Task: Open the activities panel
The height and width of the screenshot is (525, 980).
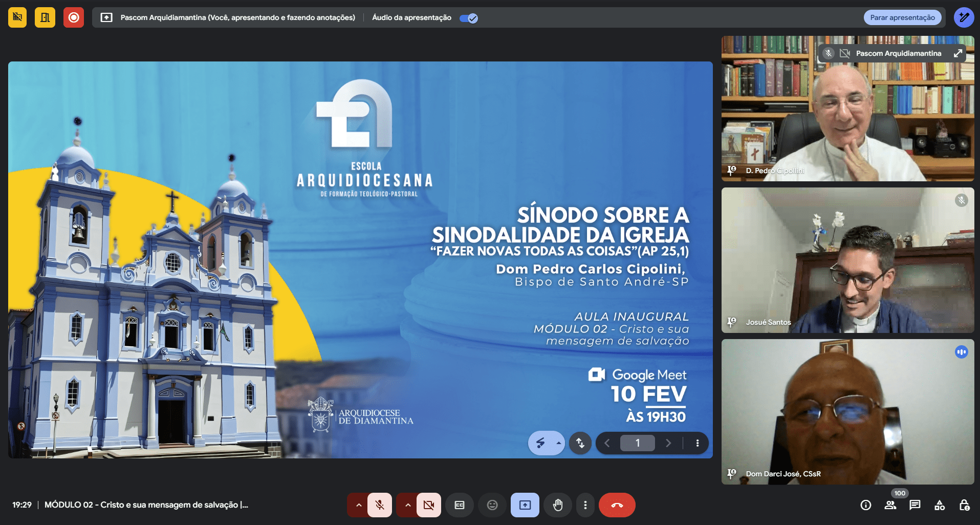Action: [x=940, y=505]
